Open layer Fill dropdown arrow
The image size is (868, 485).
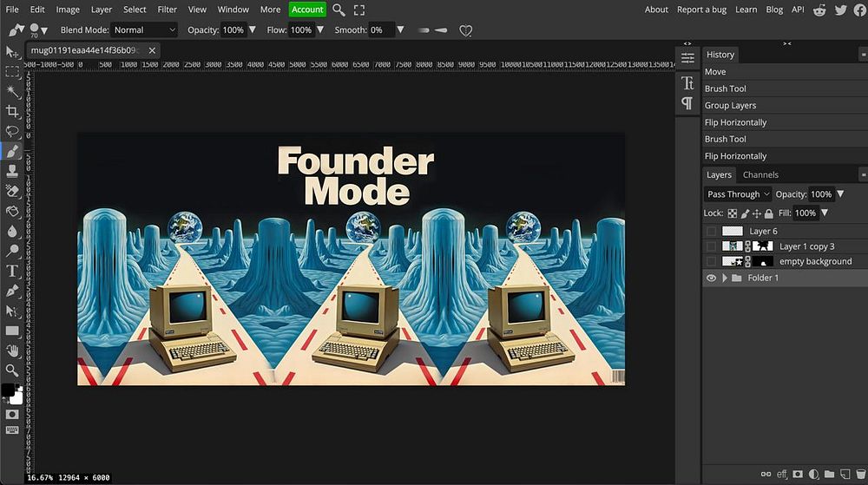(825, 213)
